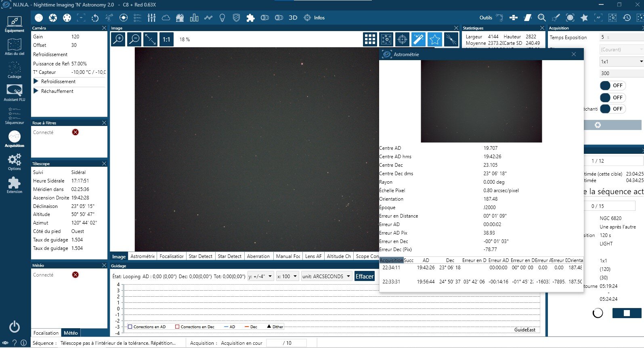Switch to the Lens AF tab
The height and width of the screenshot is (348, 644).
tap(313, 256)
